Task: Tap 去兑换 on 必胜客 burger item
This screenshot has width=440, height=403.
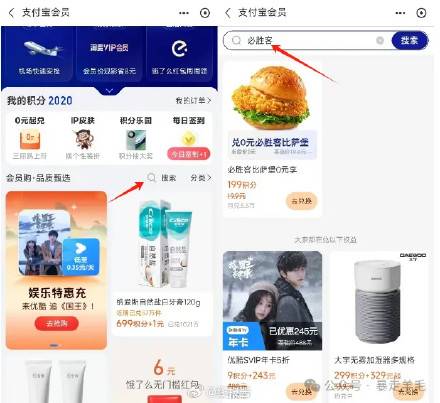Action: point(302,201)
